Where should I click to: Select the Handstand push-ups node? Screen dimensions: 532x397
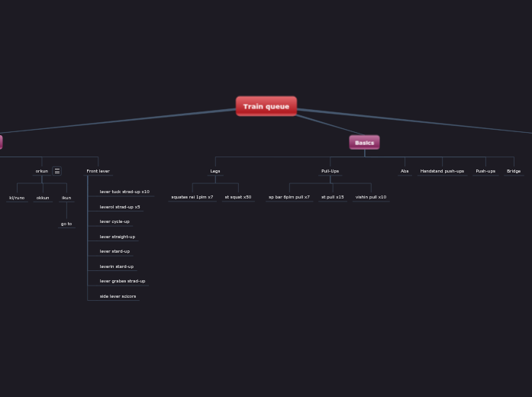(x=442, y=171)
